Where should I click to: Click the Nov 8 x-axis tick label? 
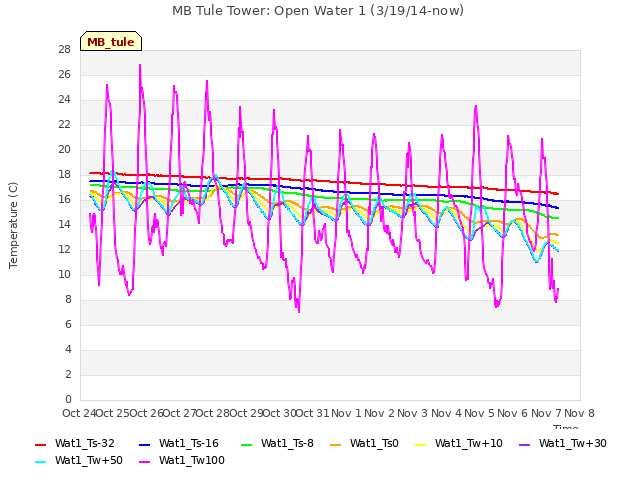(579, 413)
